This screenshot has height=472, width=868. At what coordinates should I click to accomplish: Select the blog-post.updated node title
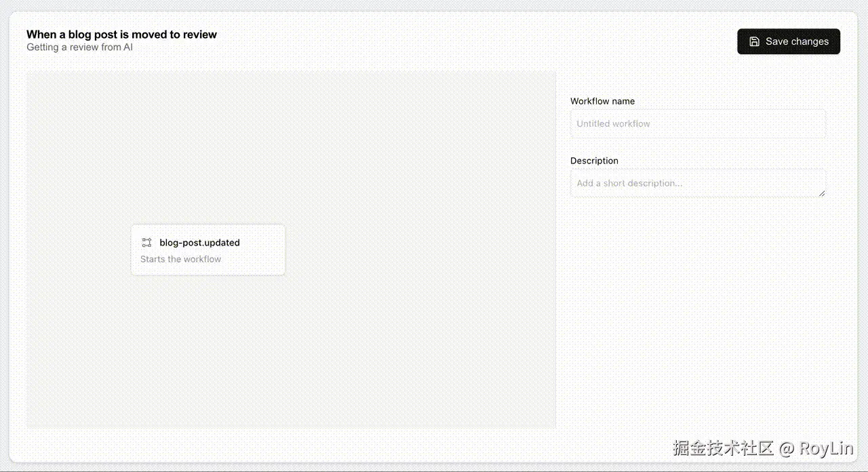tap(199, 243)
